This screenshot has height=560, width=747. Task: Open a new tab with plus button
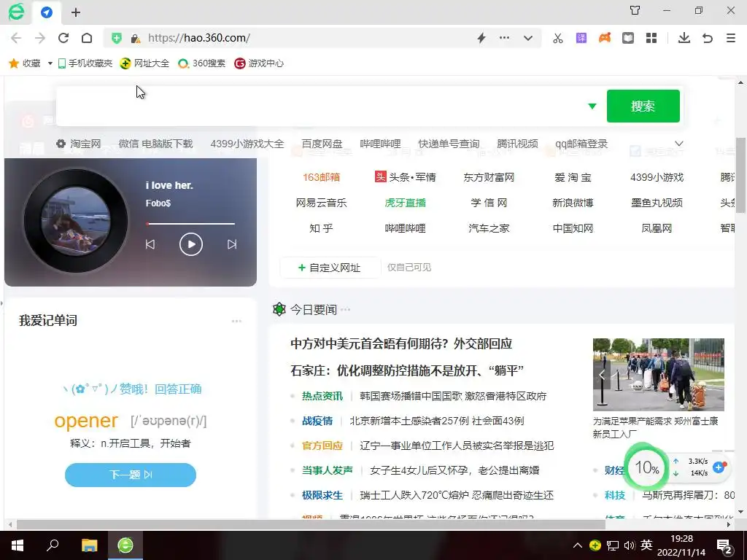[76, 13]
